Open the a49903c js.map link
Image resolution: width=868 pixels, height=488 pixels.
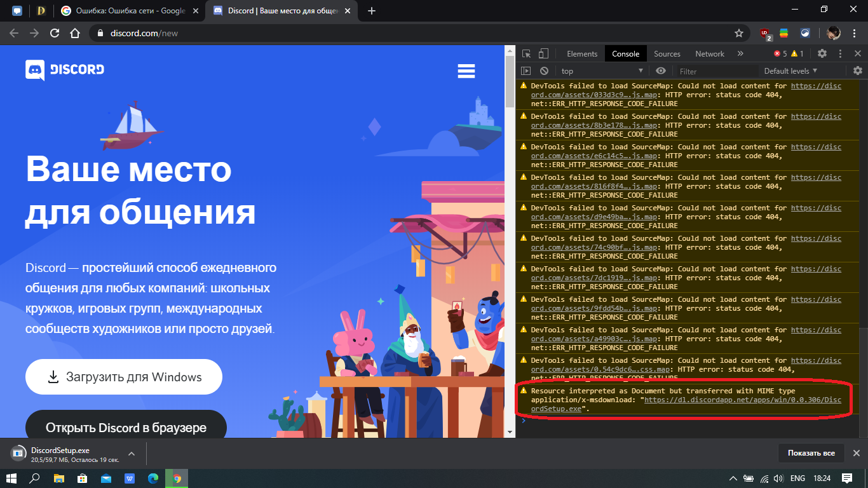point(686,334)
